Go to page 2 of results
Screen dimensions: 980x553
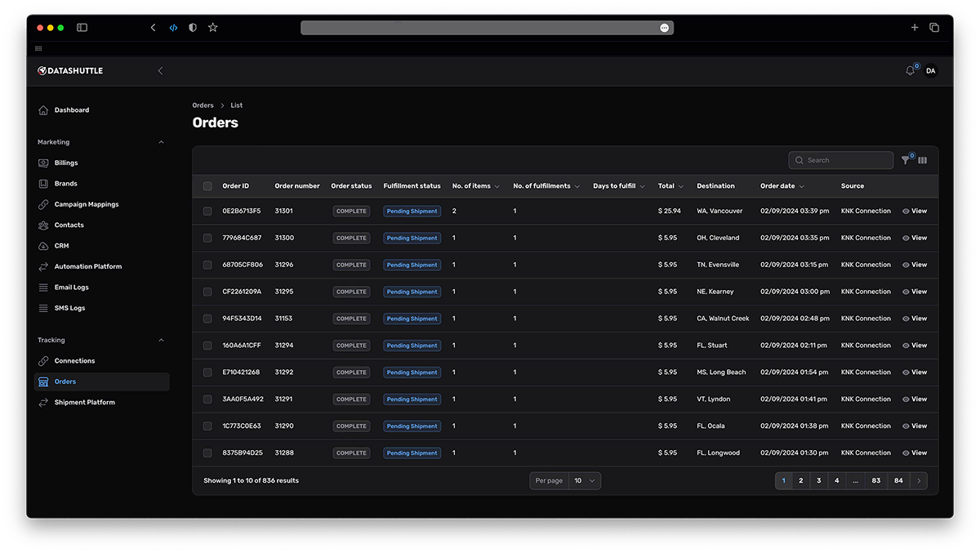(800, 481)
